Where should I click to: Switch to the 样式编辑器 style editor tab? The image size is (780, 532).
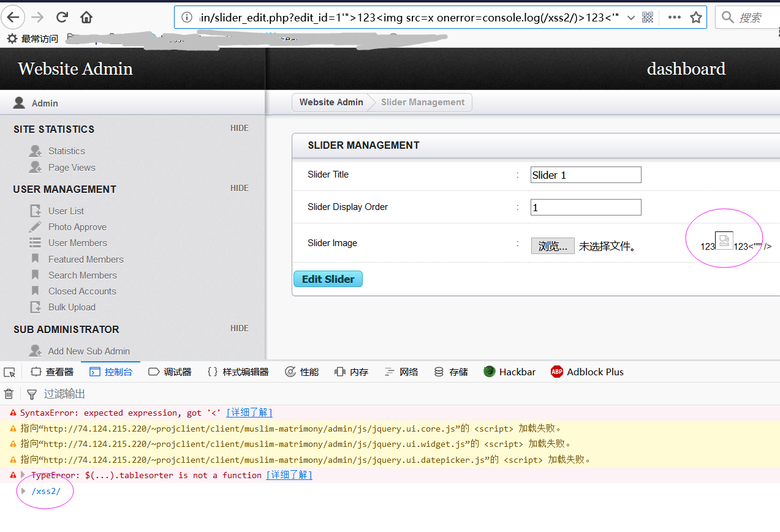click(x=238, y=372)
